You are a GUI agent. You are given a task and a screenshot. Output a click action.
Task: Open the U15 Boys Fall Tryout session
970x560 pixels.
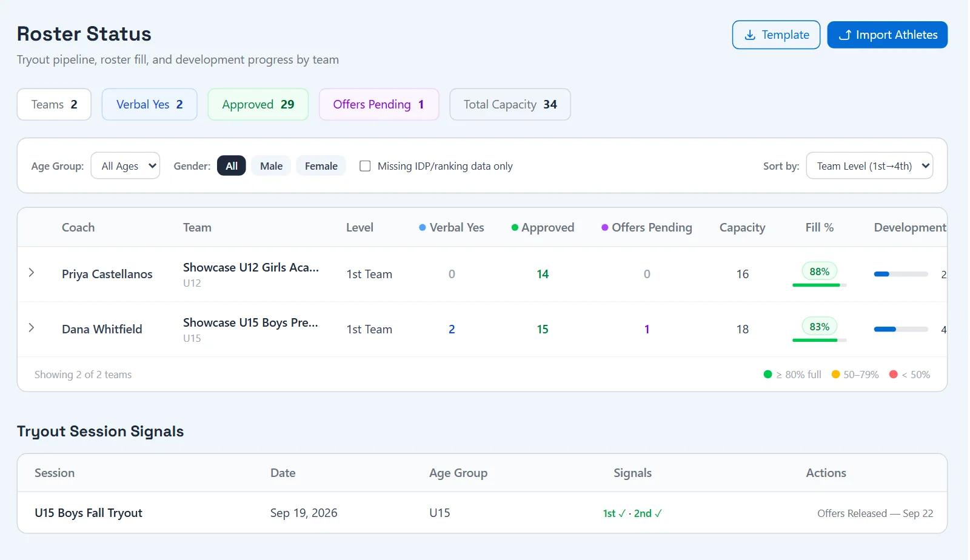pos(89,513)
